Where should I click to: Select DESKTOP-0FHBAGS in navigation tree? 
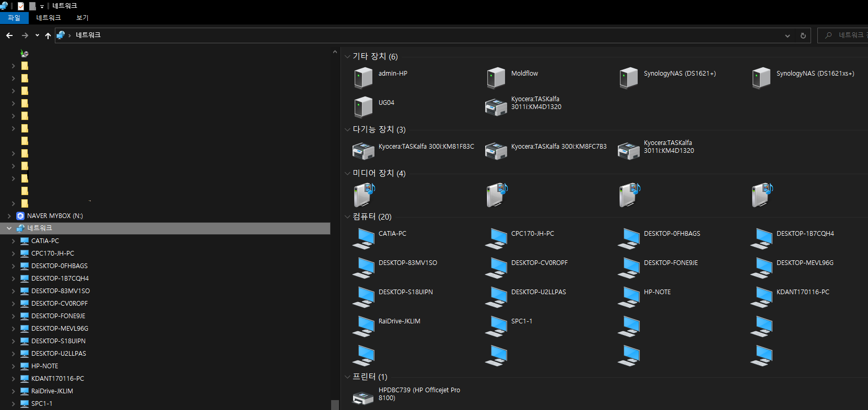pyautogui.click(x=60, y=266)
